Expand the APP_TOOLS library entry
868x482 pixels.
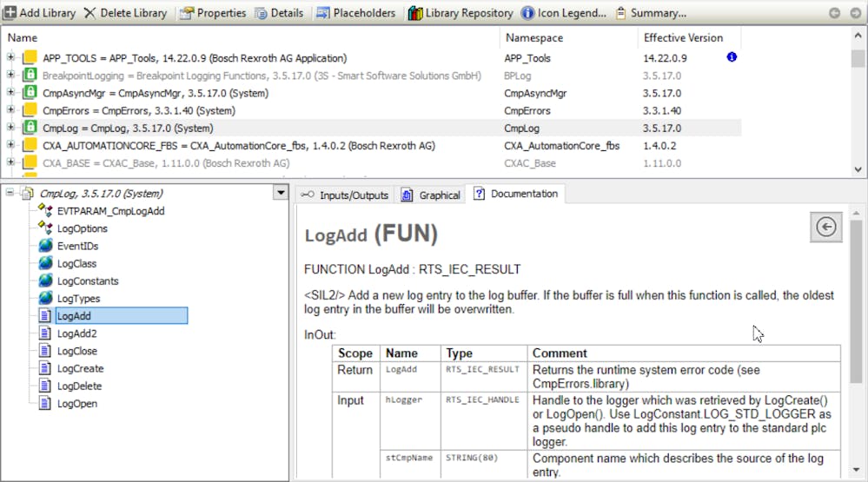click(10, 58)
